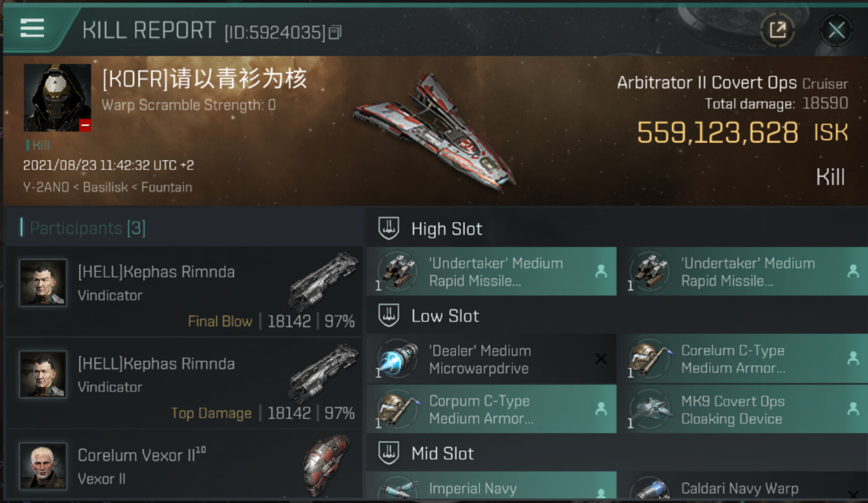Image resolution: width=868 pixels, height=503 pixels.
Task: Click Corpum C-Type Medium Armor item
Action: coord(492,409)
